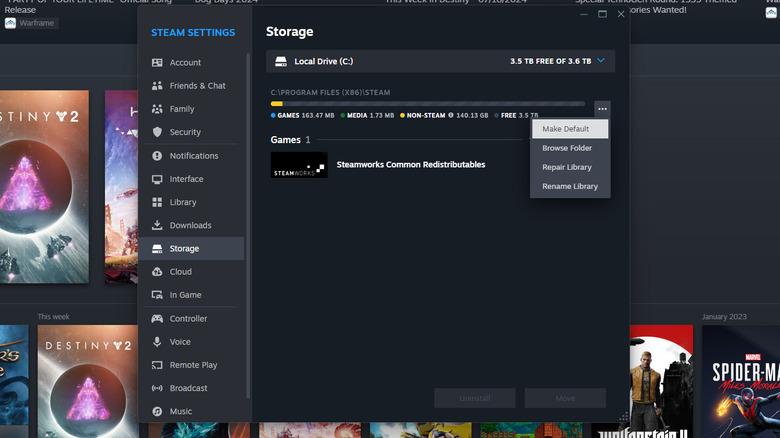780x438 pixels.
Task: Click the Notifications alert icon
Action: 157,156
